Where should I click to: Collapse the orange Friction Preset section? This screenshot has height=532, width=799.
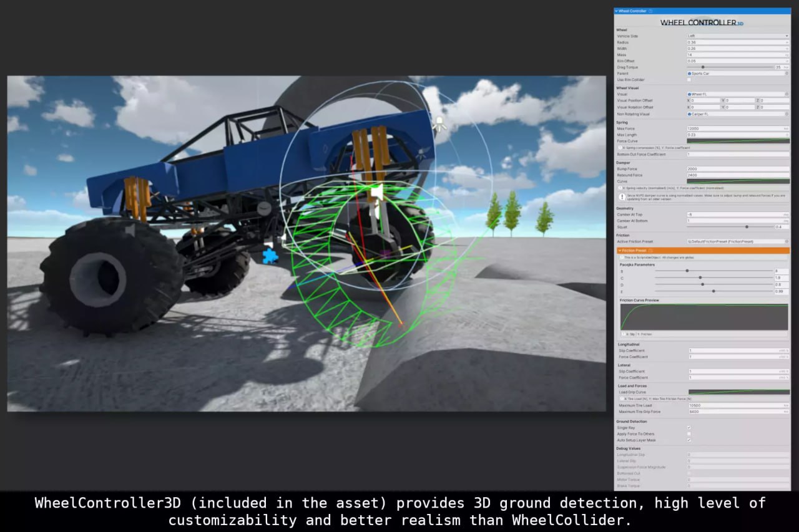tap(619, 251)
